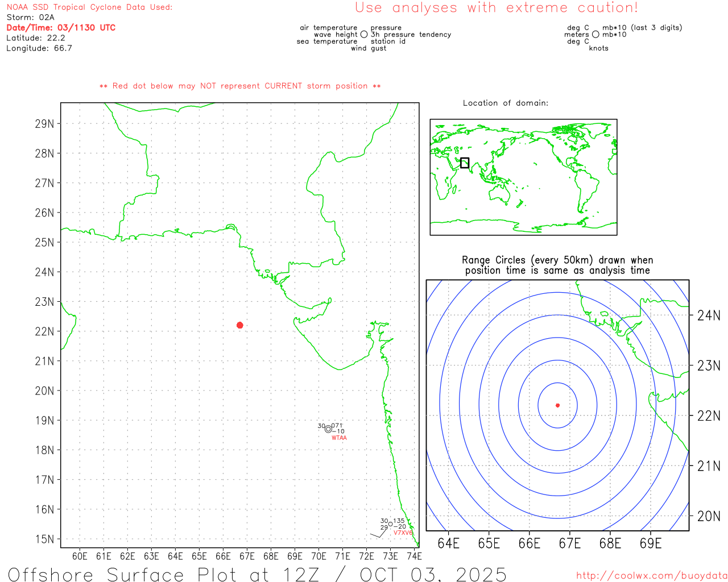The image size is (728, 582).
Task: Click the 'Use analyses with extreme caution!' warning
Action: coord(497,8)
